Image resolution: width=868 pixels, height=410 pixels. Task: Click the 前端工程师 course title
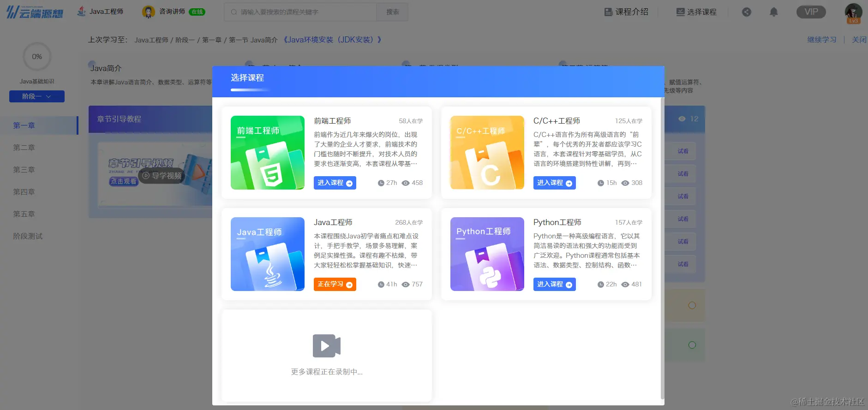[332, 121]
